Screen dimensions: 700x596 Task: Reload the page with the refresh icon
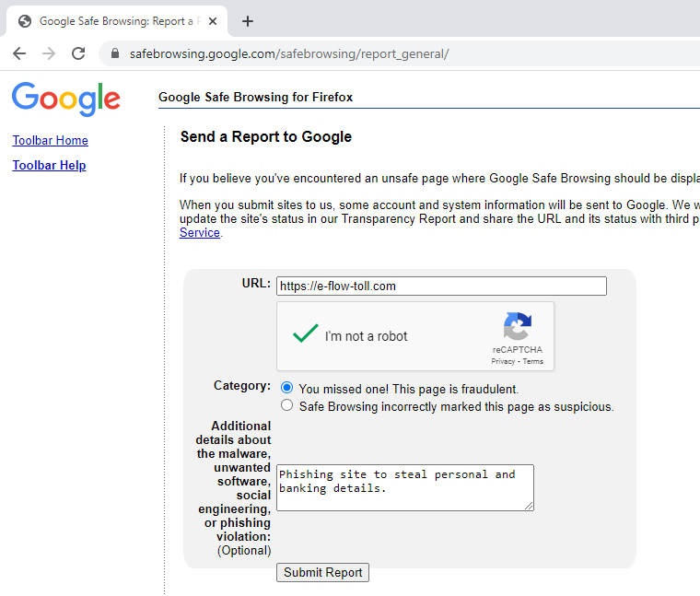click(78, 53)
